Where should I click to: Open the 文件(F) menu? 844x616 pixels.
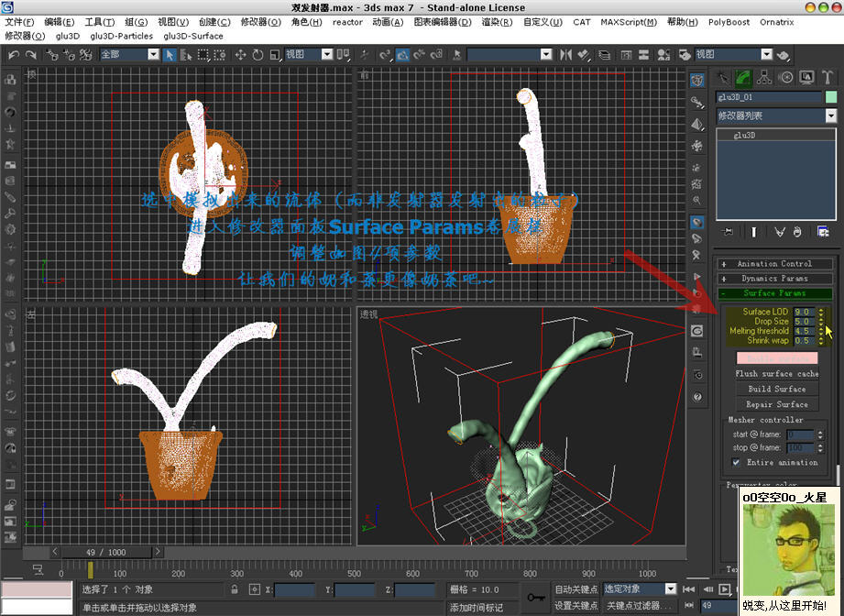[x=19, y=22]
